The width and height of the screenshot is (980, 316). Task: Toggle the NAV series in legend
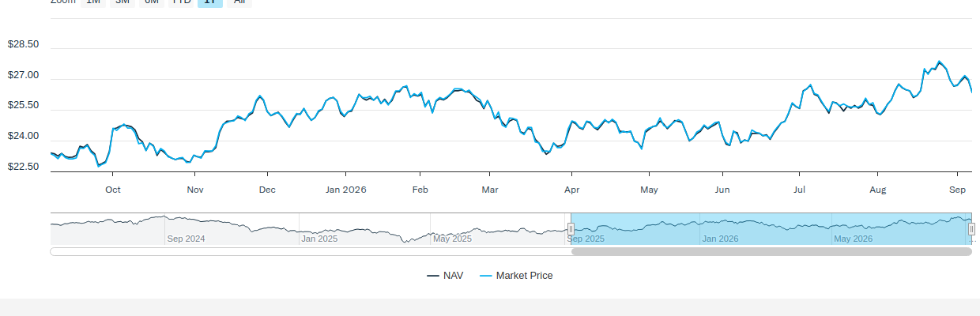[445, 276]
